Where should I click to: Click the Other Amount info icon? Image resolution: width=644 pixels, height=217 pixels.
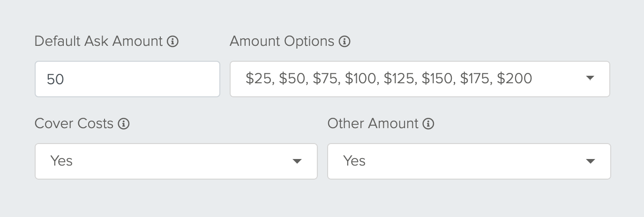pyautogui.click(x=428, y=124)
